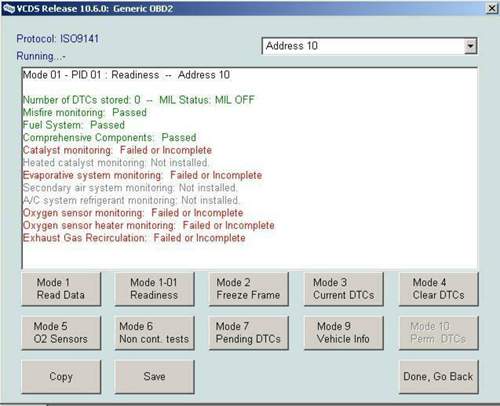Click Fuel System: Passed line

point(74,125)
